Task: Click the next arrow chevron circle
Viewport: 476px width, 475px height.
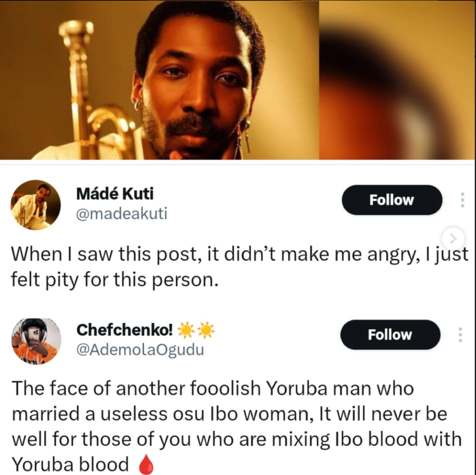Action: click(x=454, y=238)
